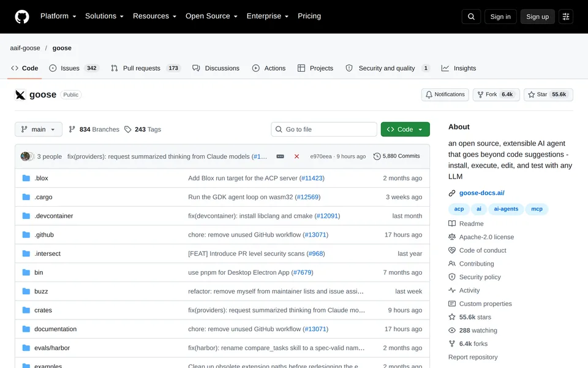Visit the goose-docs.ai link

[x=481, y=193]
